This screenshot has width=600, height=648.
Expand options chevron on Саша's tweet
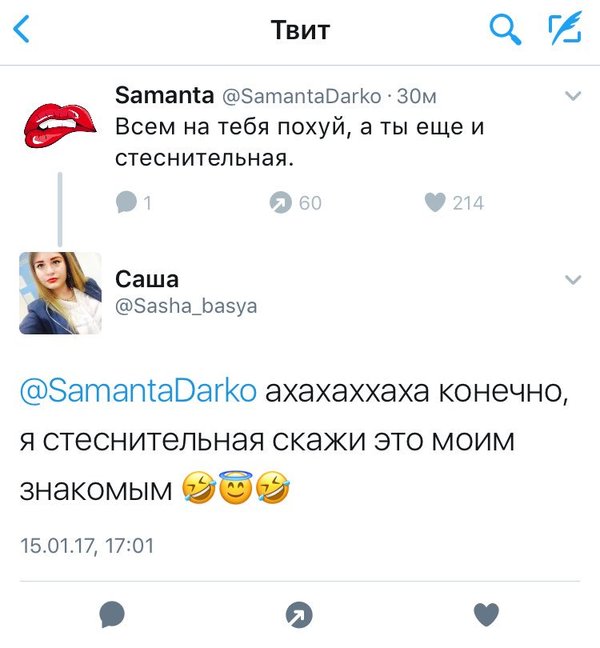573,280
